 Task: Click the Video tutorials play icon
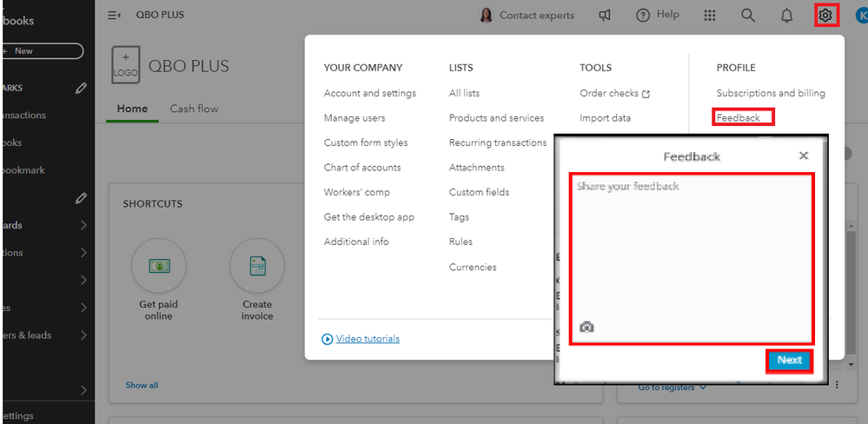coord(328,339)
